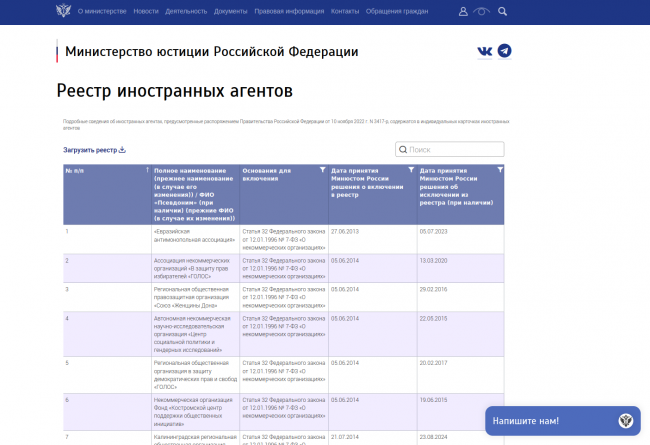Select Центр социальной политики и гендерных исследований cell
The image size is (650, 445).
tap(195, 334)
